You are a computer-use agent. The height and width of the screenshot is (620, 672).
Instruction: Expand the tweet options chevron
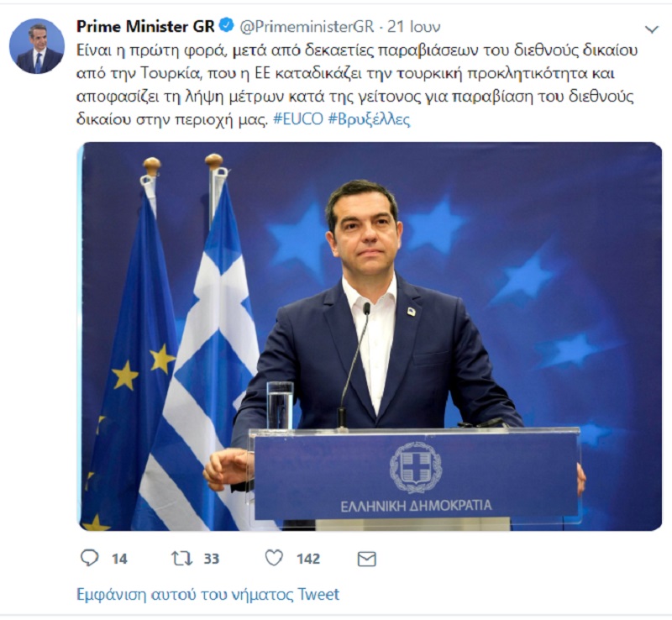point(652,29)
